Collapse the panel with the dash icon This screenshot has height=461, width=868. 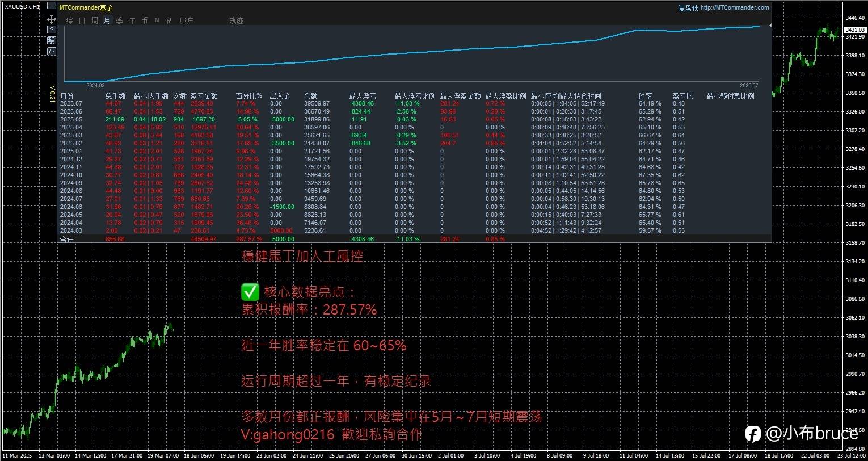(52, 6)
